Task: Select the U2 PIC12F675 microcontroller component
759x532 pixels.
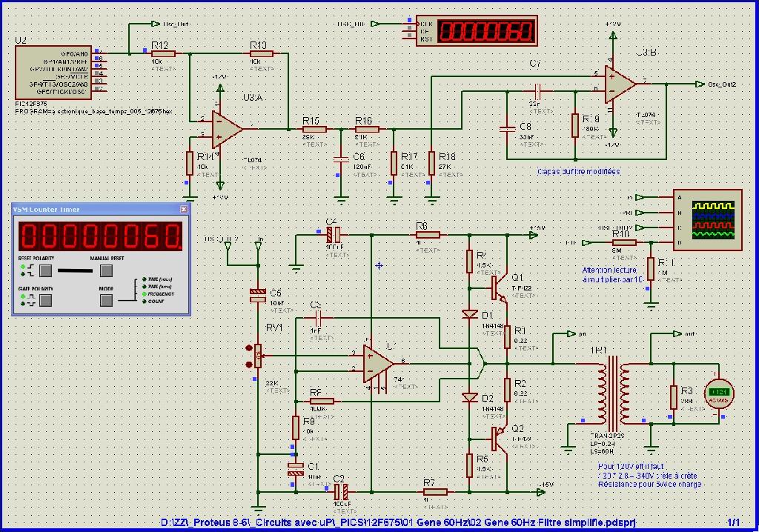Action: tap(53, 73)
